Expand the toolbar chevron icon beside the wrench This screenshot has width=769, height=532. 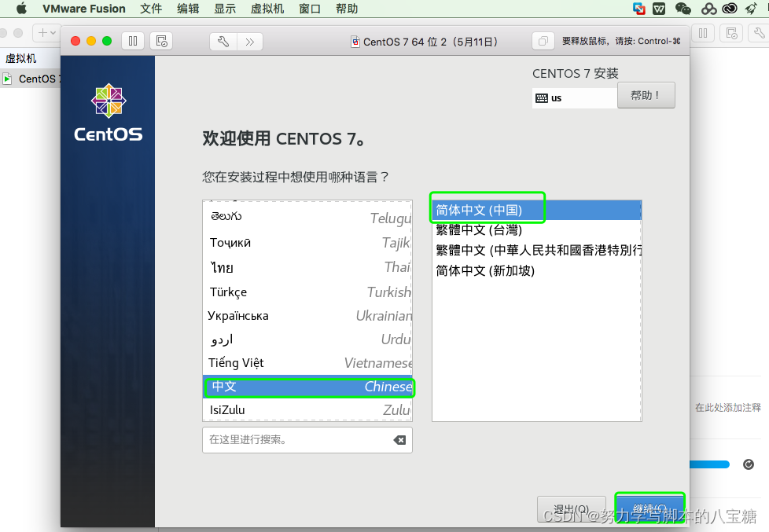point(249,41)
